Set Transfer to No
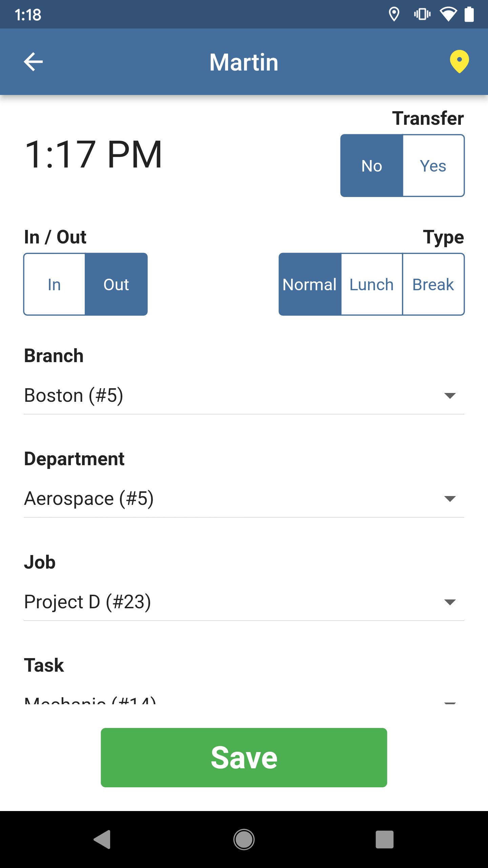488x868 pixels. click(x=372, y=166)
